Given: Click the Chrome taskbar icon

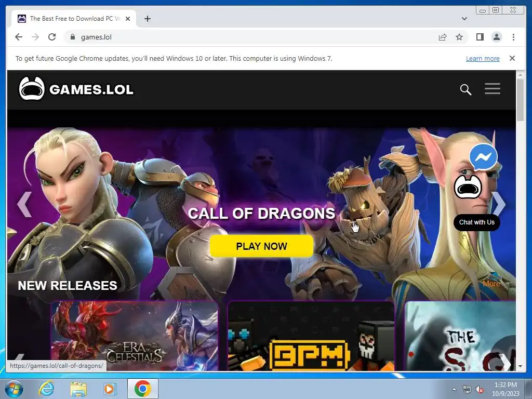Looking at the screenshot, I should [142, 389].
